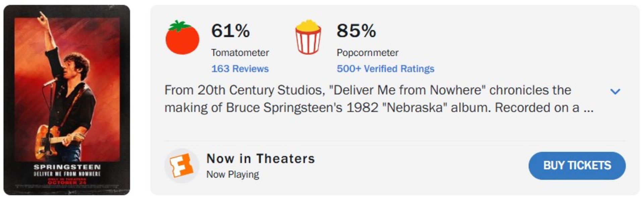The height and width of the screenshot is (198, 644).
Task: Click the "Deliver Me From Nowhere" title on poster
Action: coord(67,174)
